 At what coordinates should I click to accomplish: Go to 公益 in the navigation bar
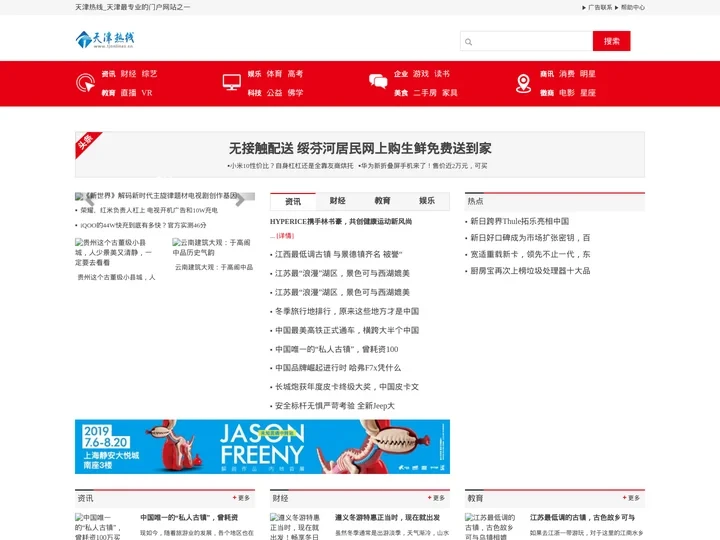pos(274,93)
